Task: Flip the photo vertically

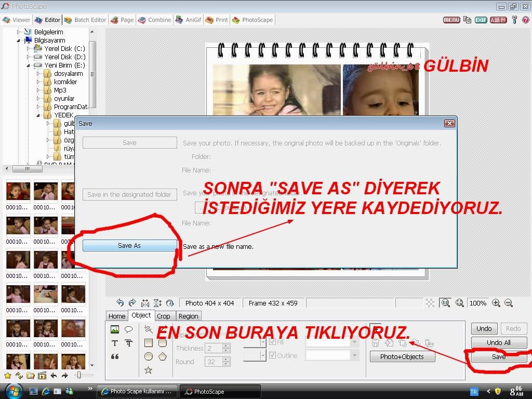Action: (158, 303)
